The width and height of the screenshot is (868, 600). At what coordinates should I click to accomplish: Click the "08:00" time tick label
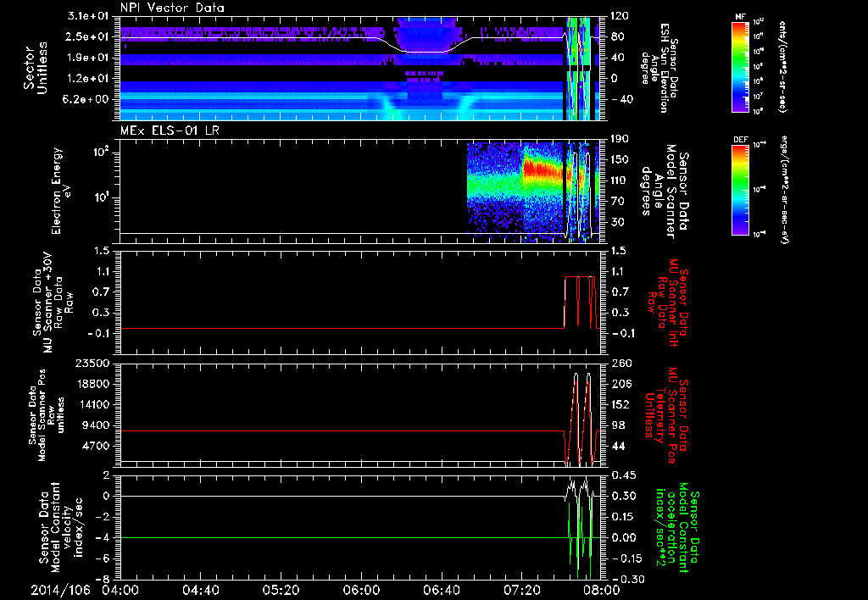601,590
